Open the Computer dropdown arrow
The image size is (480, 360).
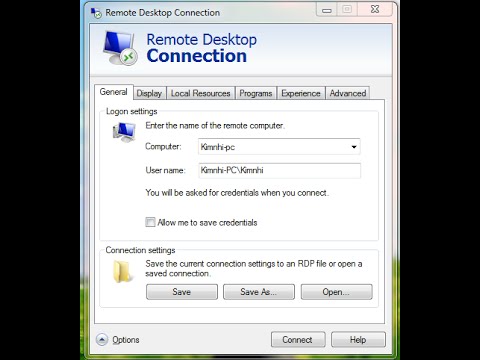[x=354, y=147]
